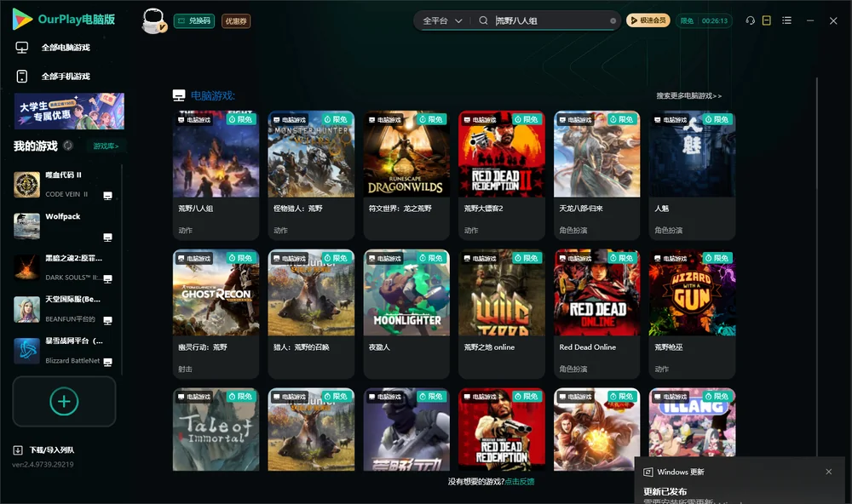Click the Windows 更新 notification title
Screen dimensions: 852x504
pyautogui.click(x=680, y=472)
